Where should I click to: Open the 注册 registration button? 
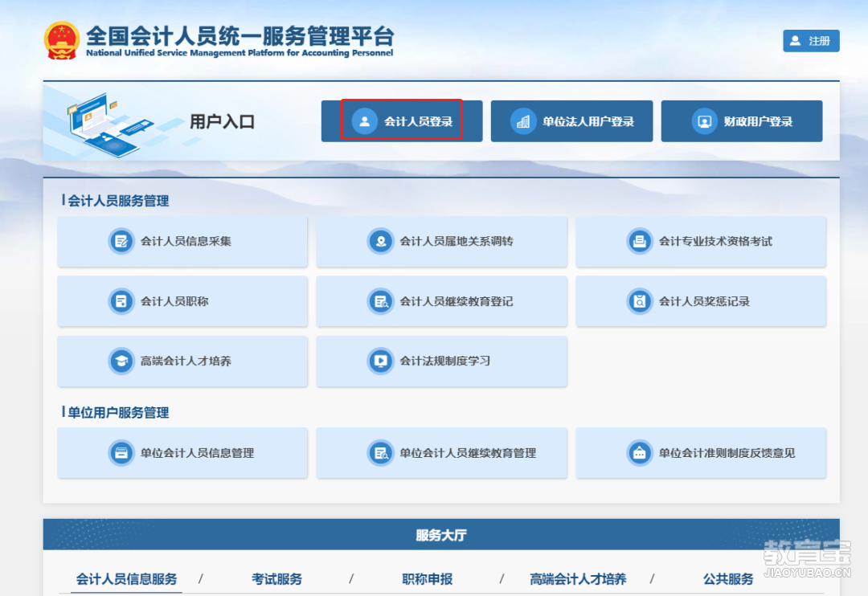tap(811, 41)
